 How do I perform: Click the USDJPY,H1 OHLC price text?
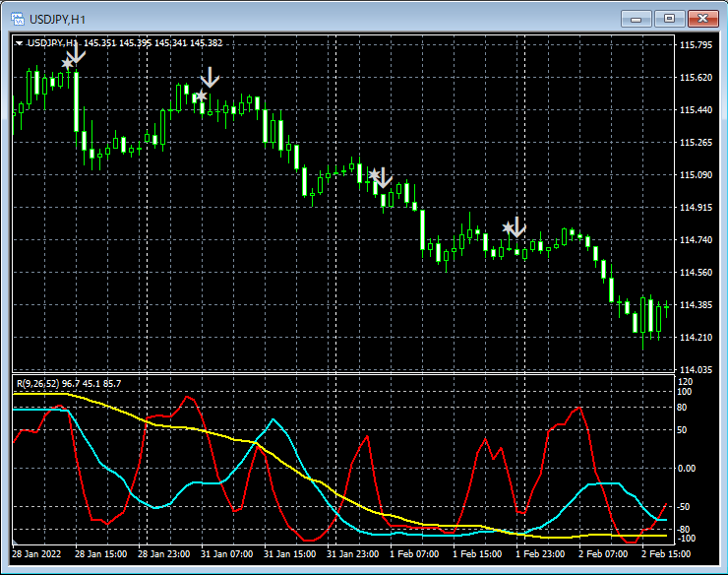[x=152, y=43]
